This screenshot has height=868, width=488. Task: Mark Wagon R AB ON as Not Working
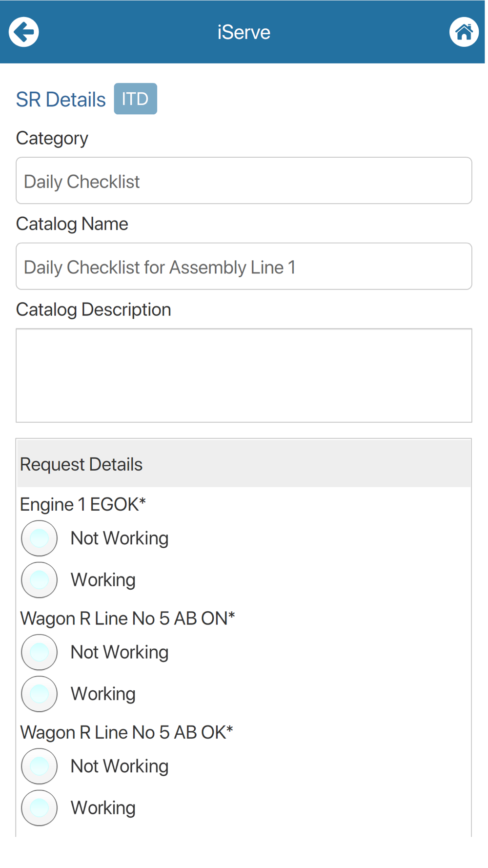click(x=40, y=652)
